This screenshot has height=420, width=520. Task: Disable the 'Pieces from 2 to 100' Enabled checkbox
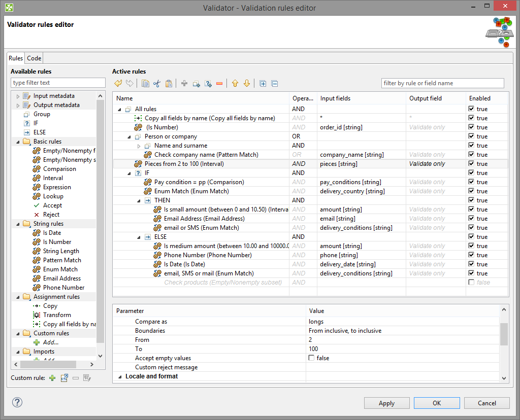pyautogui.click(x=471, y=164)
